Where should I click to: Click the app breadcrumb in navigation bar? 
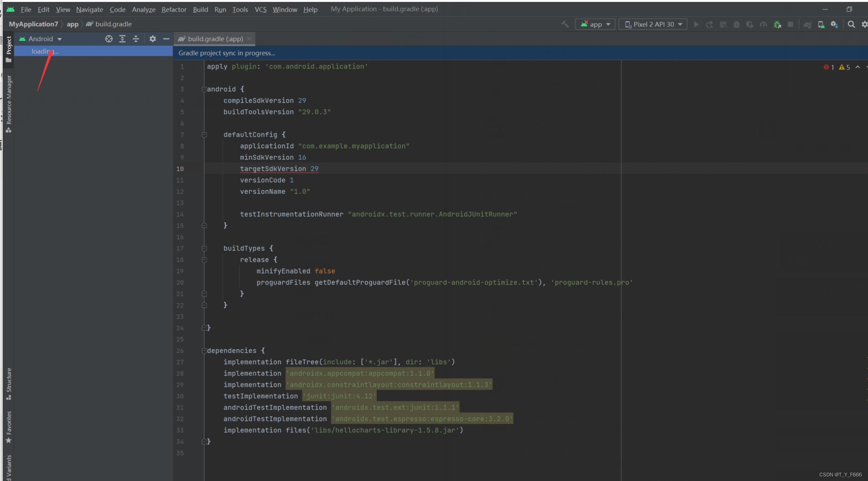coord(72,24)
